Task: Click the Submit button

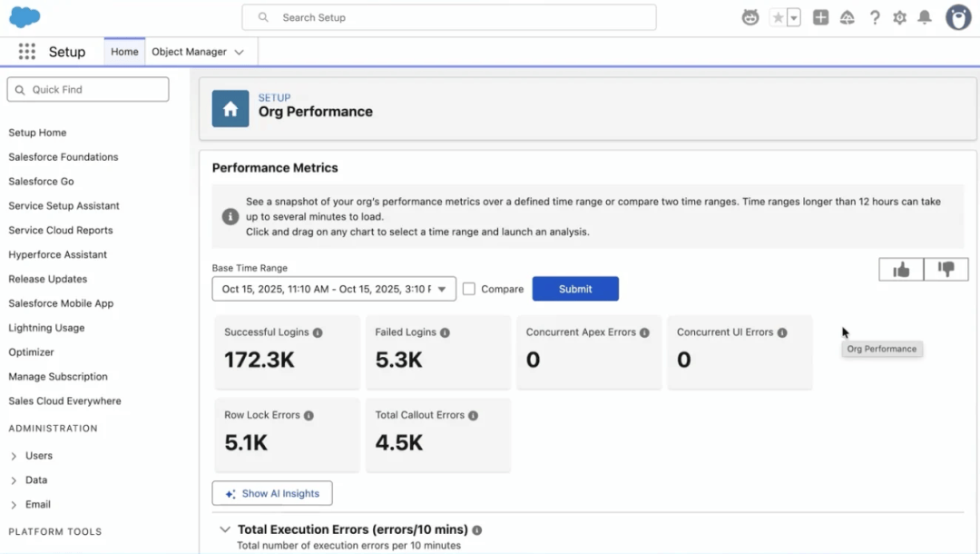Action: 575,289
